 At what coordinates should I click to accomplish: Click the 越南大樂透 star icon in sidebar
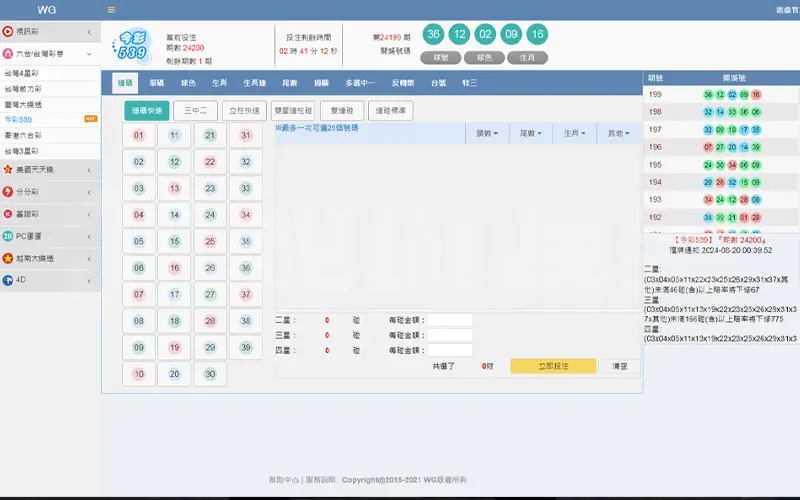click(x=8, y=258)
